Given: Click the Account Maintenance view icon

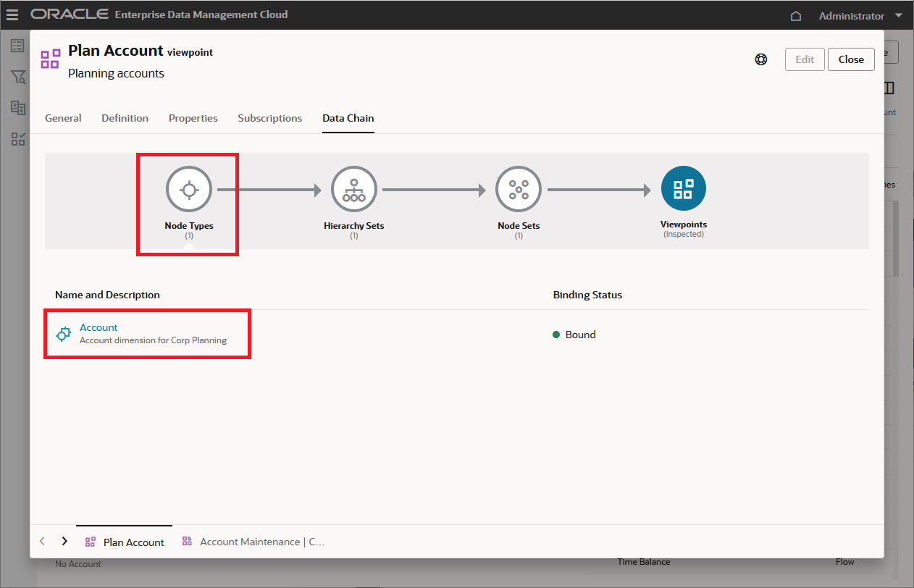Looking at the screenshot, I should 187,542.
